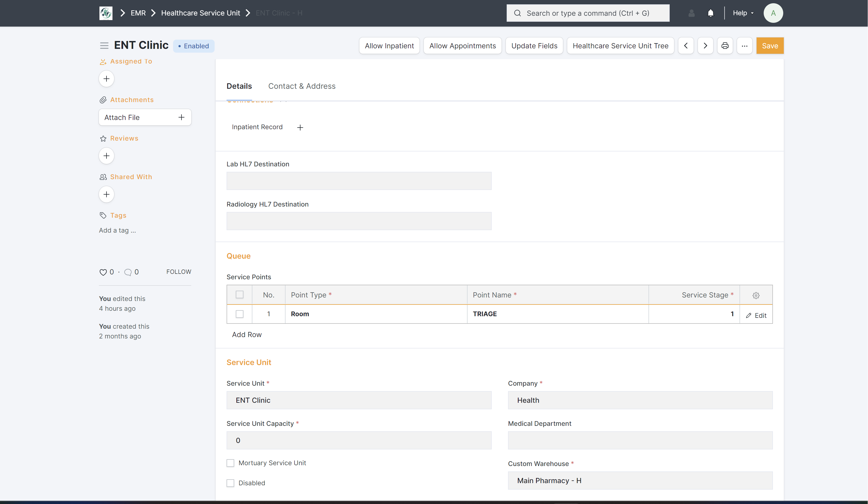Go to next record arrow
Viewport: 868px width, 504px height.
click(706, 46)
